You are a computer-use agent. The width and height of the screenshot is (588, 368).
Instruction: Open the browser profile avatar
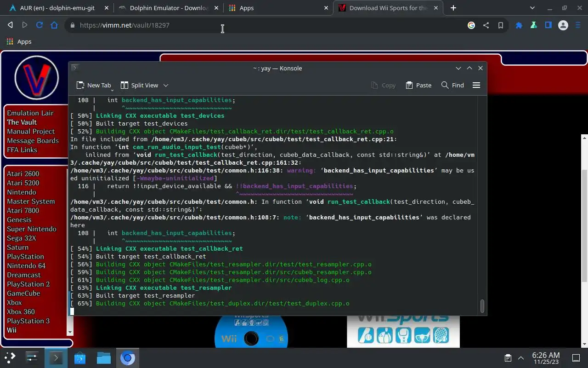(563, 25)
